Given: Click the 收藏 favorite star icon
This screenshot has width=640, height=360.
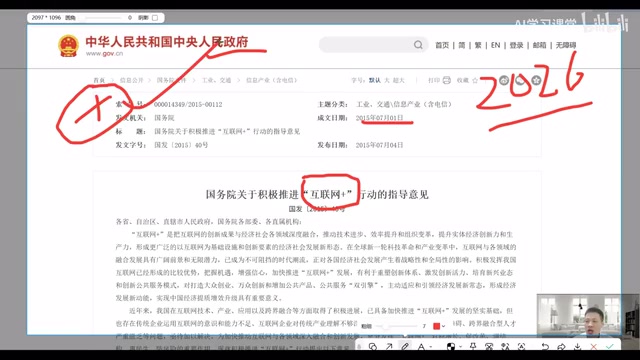Looking at the screenshot, I should [475, 80].
